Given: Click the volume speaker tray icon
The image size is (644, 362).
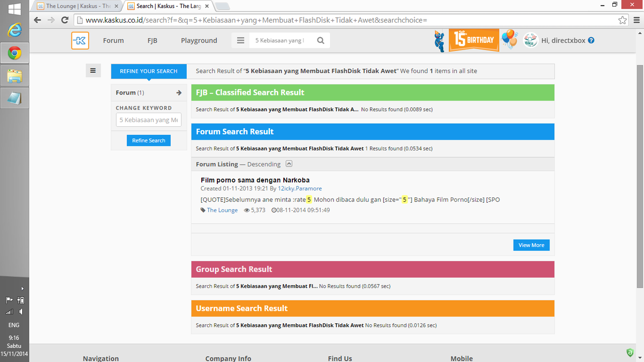Looking at the screenshot, I should point(21,312).
